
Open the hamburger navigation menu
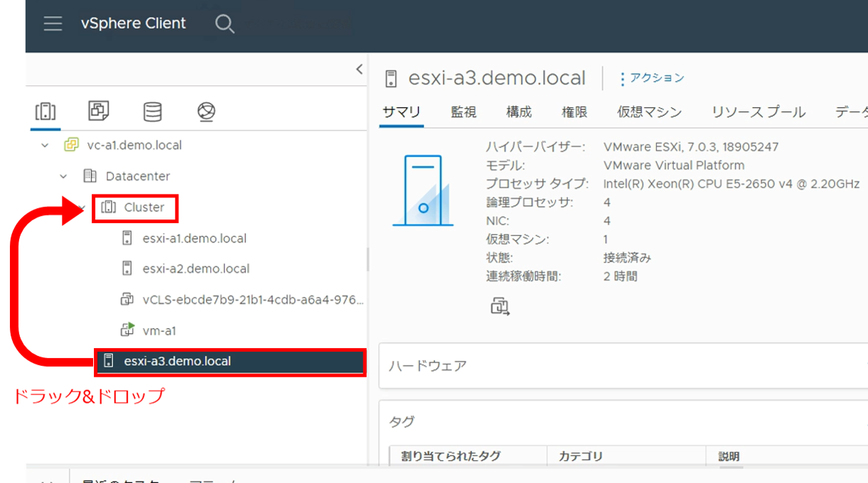point(53,23)
